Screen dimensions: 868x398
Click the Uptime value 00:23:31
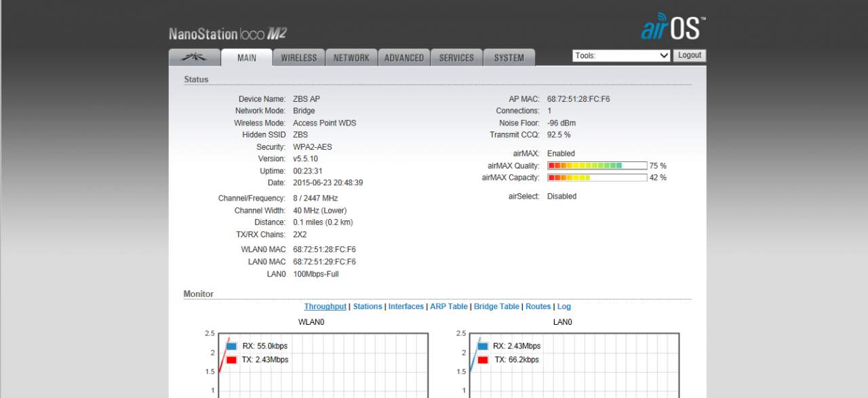[x=308, y=171]
